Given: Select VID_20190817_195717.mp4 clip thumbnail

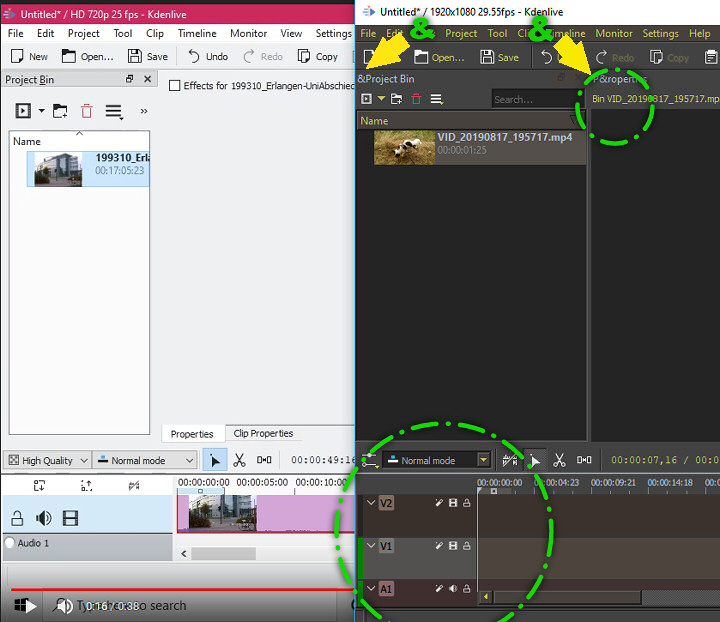Looking at the screenshot, I should [404, 147].
